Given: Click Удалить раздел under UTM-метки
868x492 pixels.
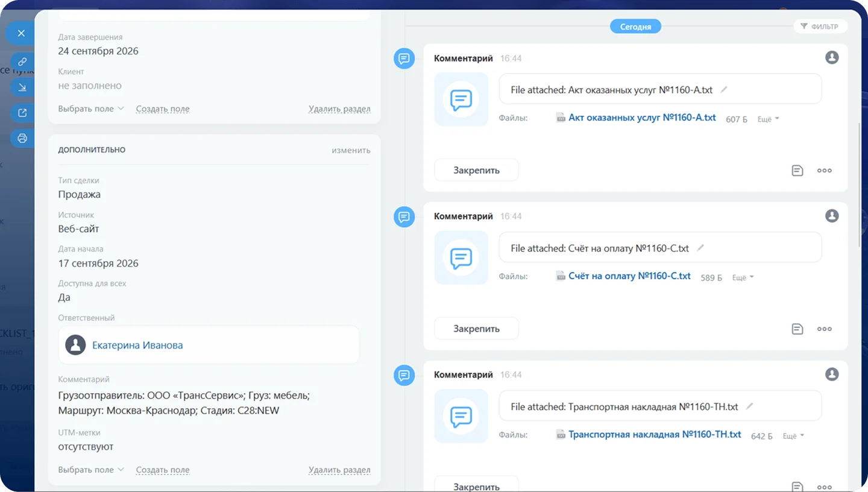Looking at the screenshot, I should click(x=339, y=470).
